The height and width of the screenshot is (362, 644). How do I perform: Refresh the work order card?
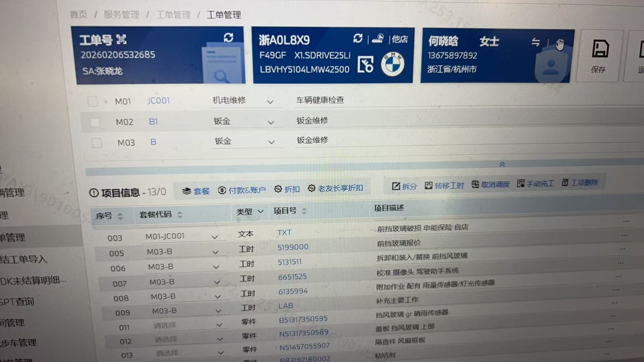[228, 38]
